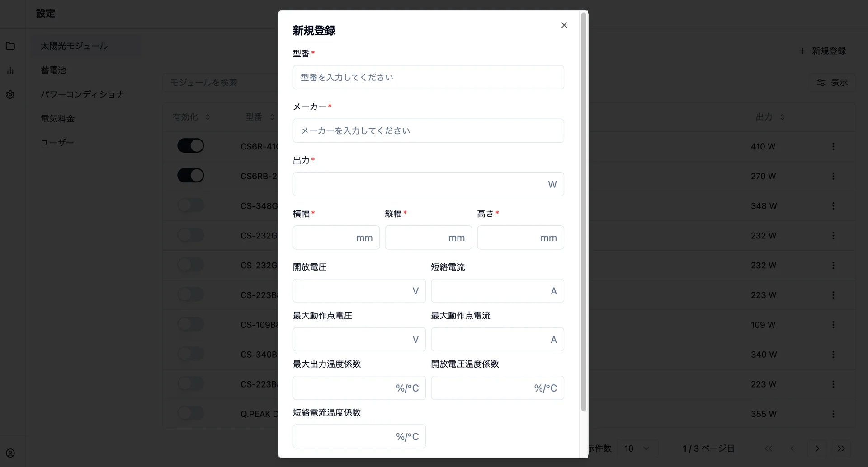Image resolution: width=868 pixels, height=467 pixels.
Task: Open row menu for the 355 W module
Action: (833, 414)
